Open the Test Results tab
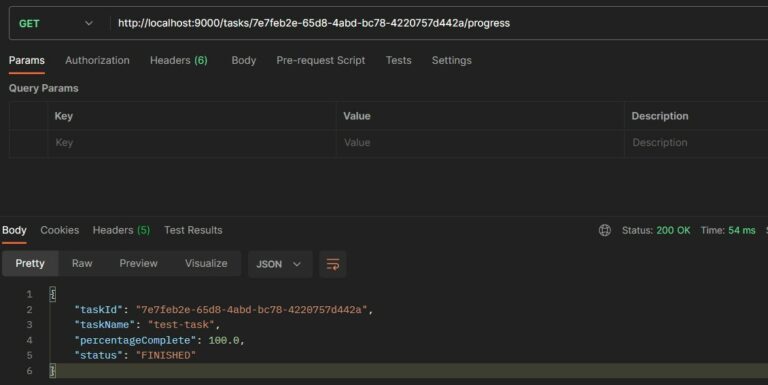Image resolution: width=768 pixels, height=385 pixels. coord(193,230)
